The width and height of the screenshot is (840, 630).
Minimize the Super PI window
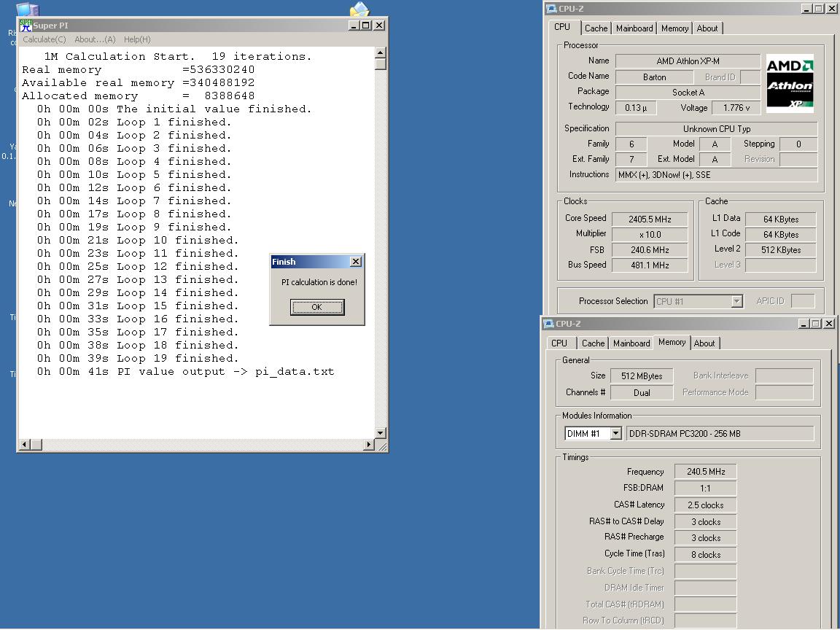click(354, 26)
